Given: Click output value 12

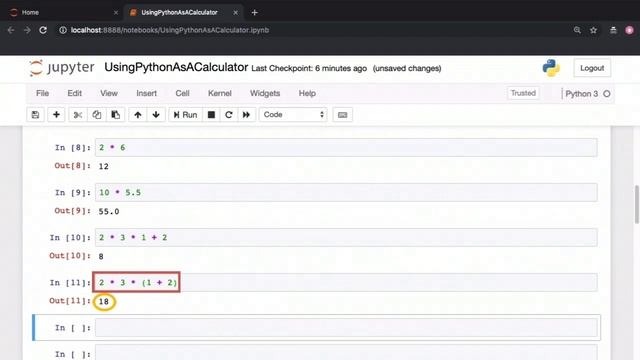Looking at the screenshot, I should tap(104, 166).
